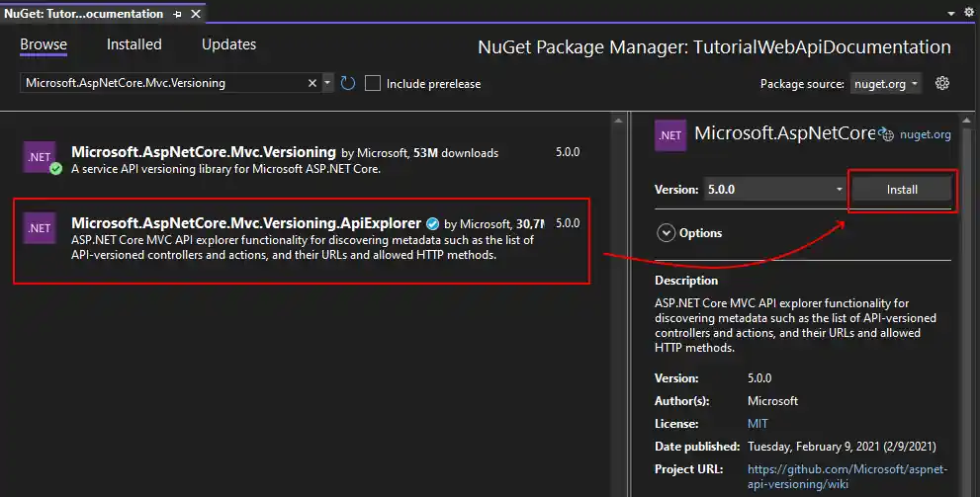Clear the search box text

(x=312, y=83)
